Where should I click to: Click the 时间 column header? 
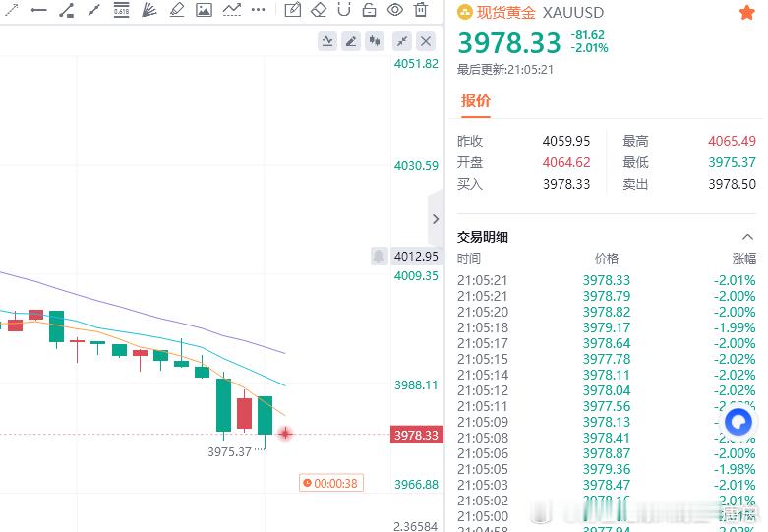click(469, 259)
